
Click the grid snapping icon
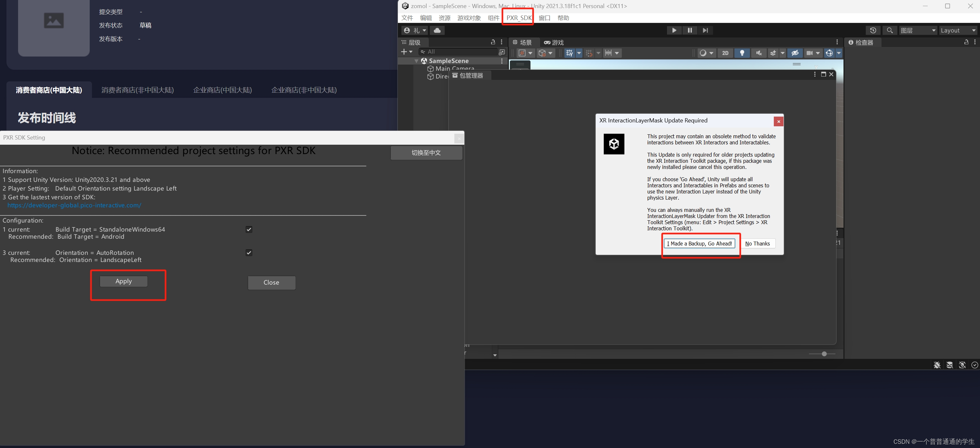[589, 53]
